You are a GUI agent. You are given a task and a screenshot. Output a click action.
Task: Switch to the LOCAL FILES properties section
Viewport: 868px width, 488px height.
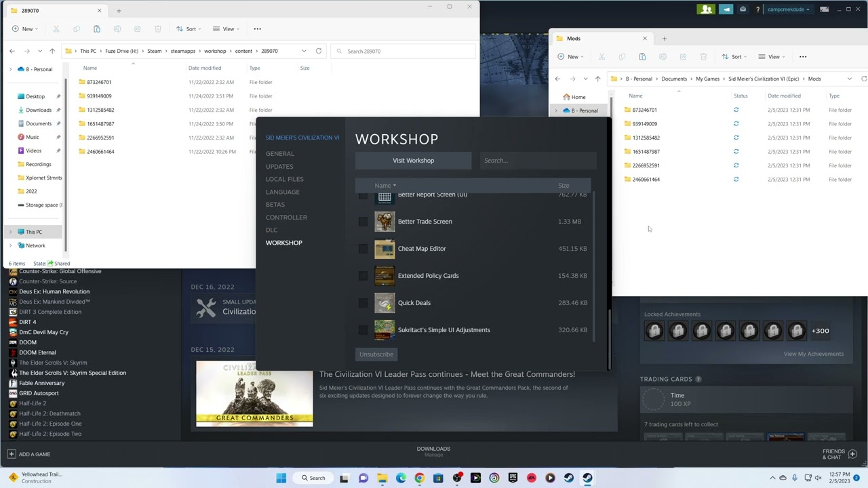285,180
